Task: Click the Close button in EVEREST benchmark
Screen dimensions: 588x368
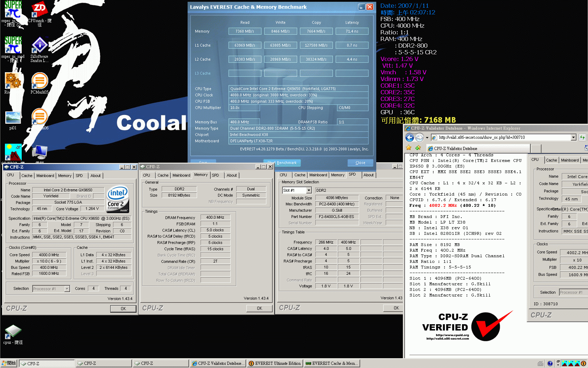Action: [x=360, y=163]
